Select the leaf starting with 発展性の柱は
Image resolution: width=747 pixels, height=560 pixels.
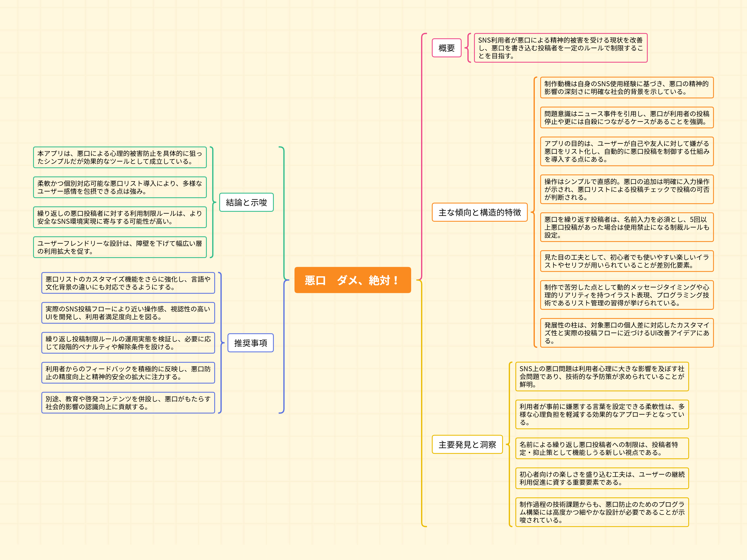[x=626, y=333]
